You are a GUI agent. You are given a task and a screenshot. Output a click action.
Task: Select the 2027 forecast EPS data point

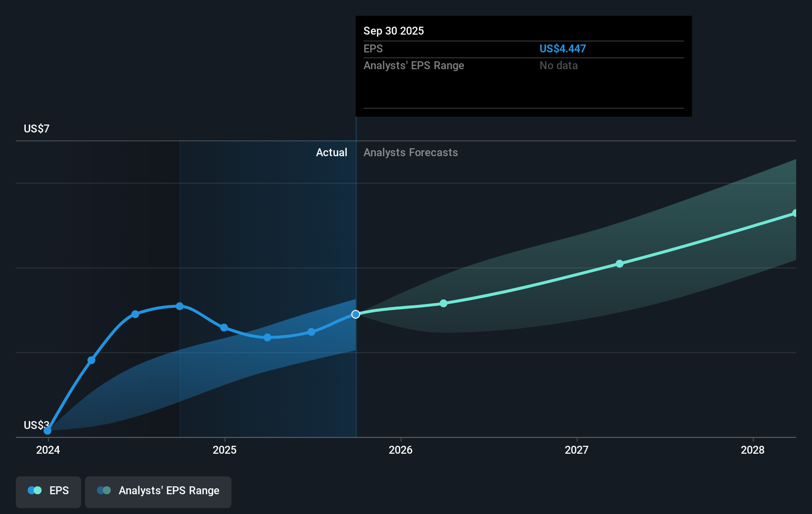[620, 264]
